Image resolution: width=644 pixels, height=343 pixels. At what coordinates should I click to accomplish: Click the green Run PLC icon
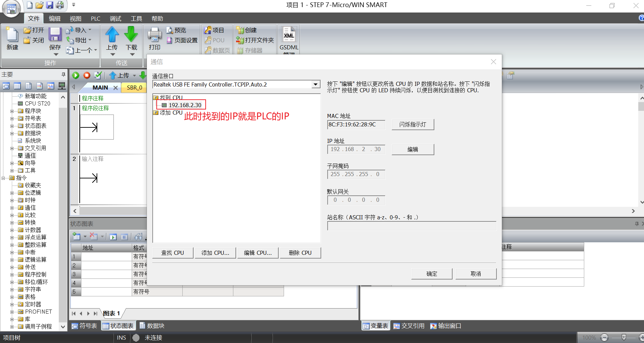tap(76, 75)
